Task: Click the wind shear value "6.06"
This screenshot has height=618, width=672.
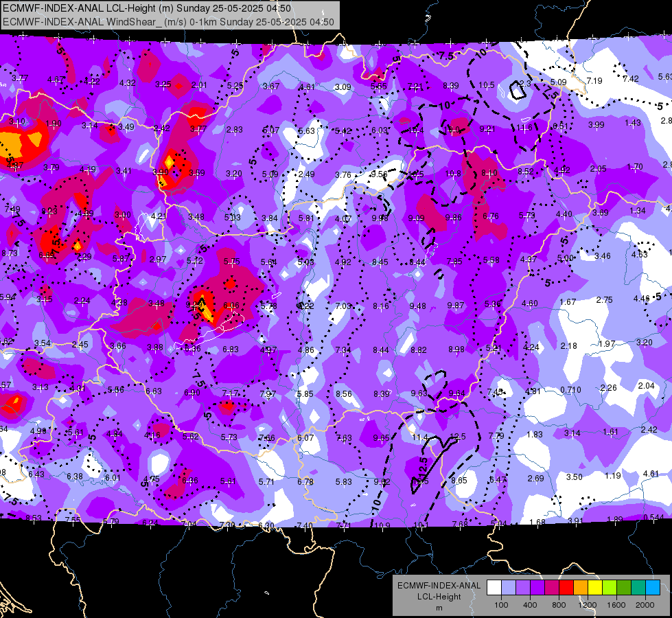Action: 231,306
